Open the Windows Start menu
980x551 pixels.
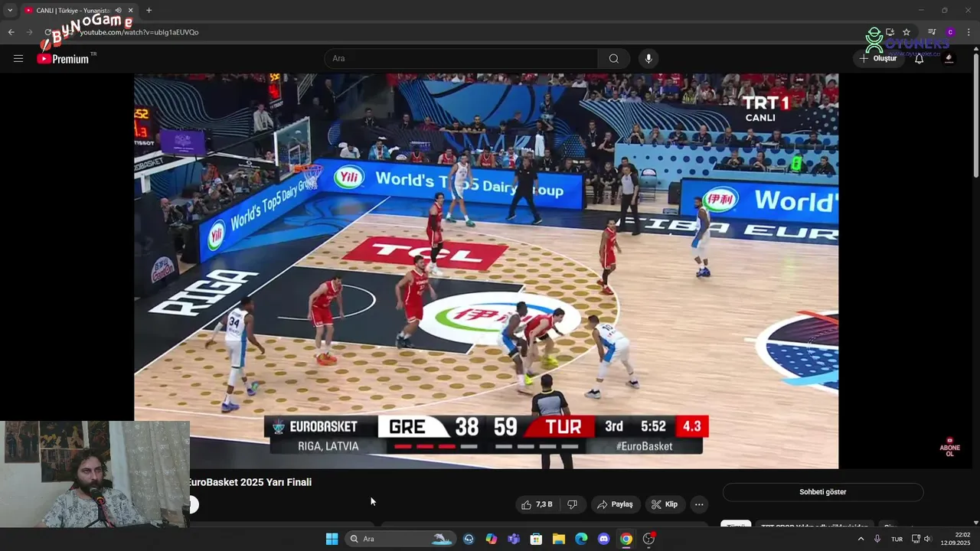coord(332,539)
